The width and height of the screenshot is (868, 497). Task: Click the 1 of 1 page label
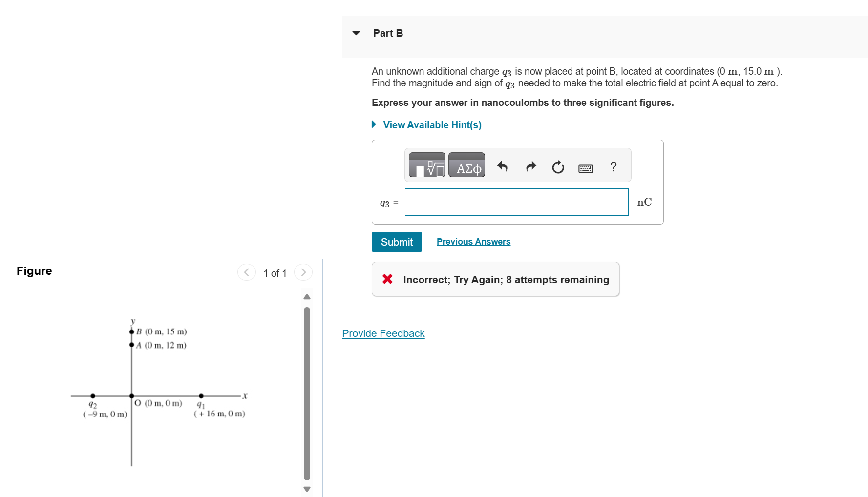(x=275, y=273)
